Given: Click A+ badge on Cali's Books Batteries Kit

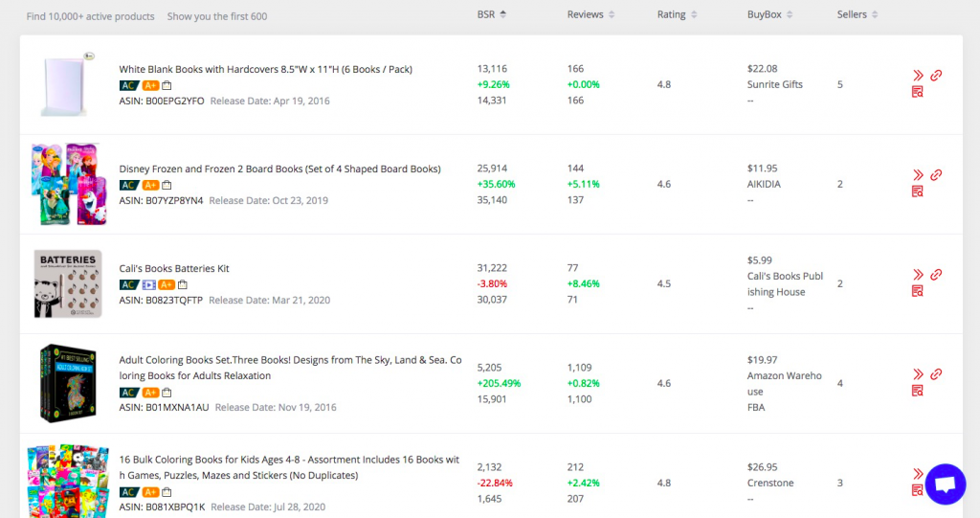Looking at the screenshot, I should pyautogui.click(x=167, y=284).
